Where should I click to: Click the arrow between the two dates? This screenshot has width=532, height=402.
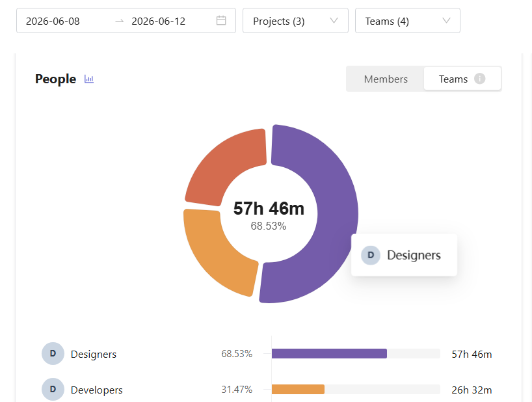click(120, 21)
